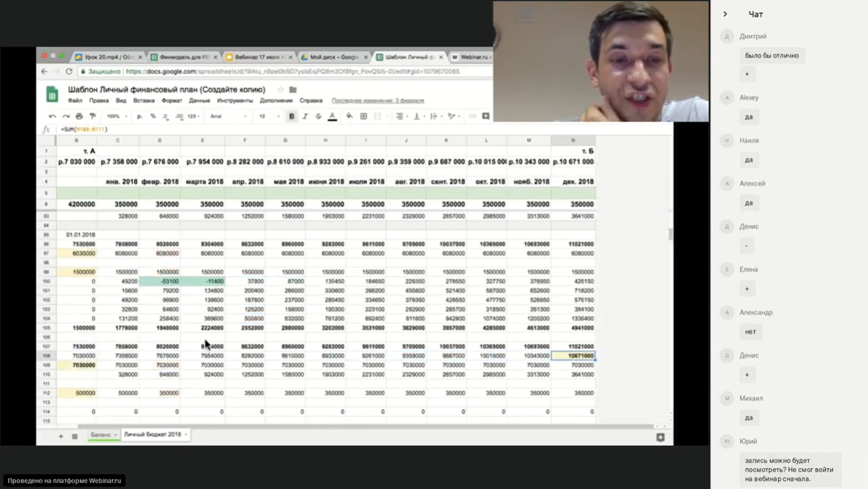Open the cell borders tool

(x=364, y=117)
